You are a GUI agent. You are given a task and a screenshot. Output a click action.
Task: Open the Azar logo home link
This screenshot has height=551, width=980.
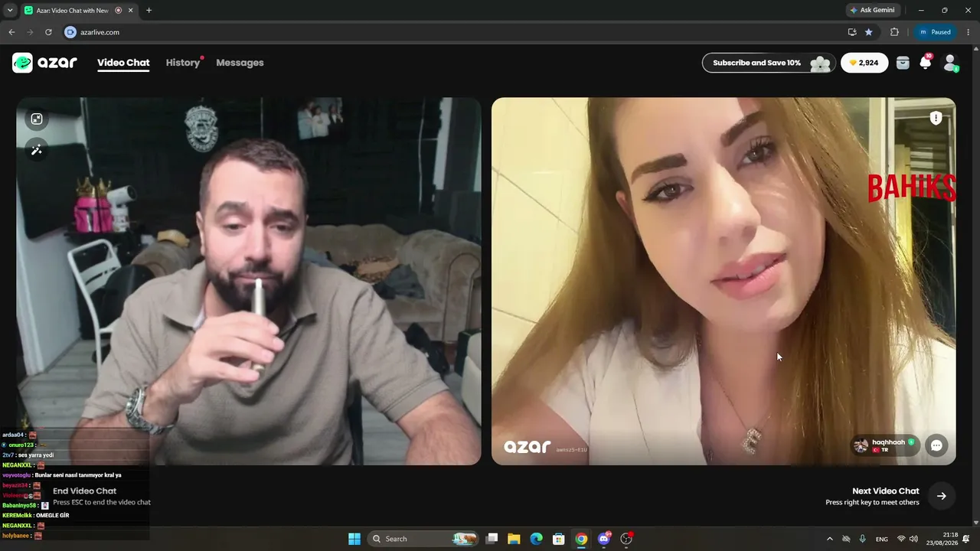pos(44,63)
